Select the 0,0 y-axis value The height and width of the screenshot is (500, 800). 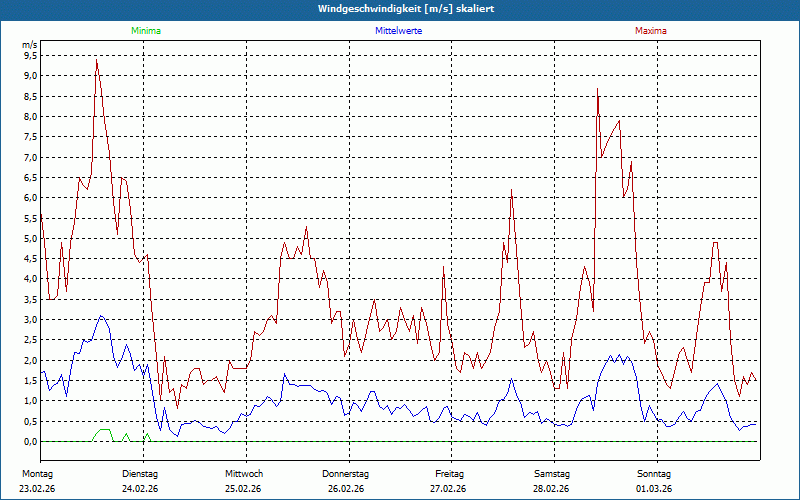[x=31, y=441]
